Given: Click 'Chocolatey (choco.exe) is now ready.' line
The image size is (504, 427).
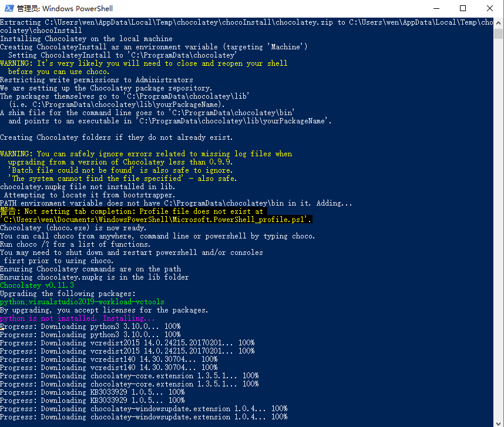Looking at the screenshot, I should coord(73,228).
